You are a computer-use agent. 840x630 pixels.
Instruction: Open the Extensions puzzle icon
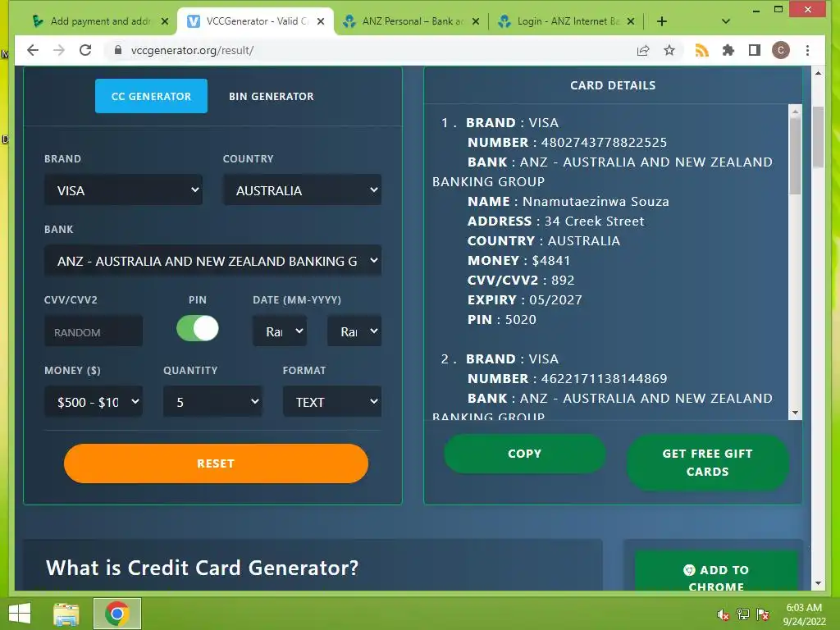[x=728, y=50]
